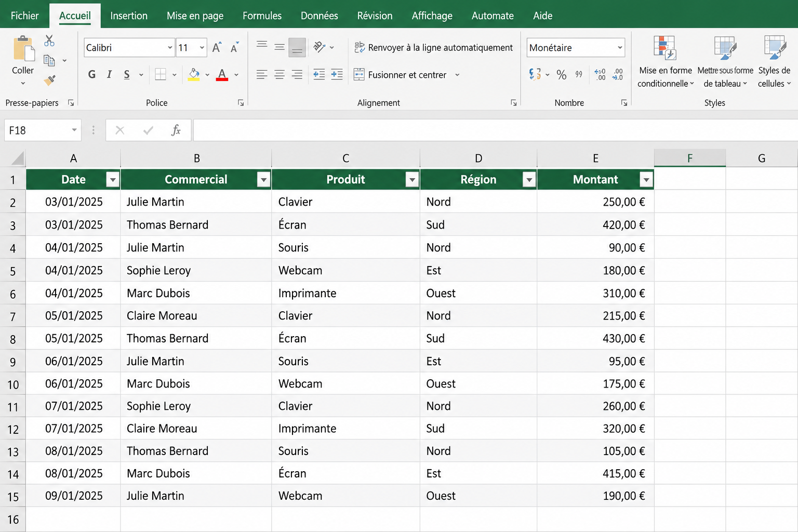The height and width of the screenshot is (532, 798).
Task: Increase font size with the larger A
Action: coord(217,48)
